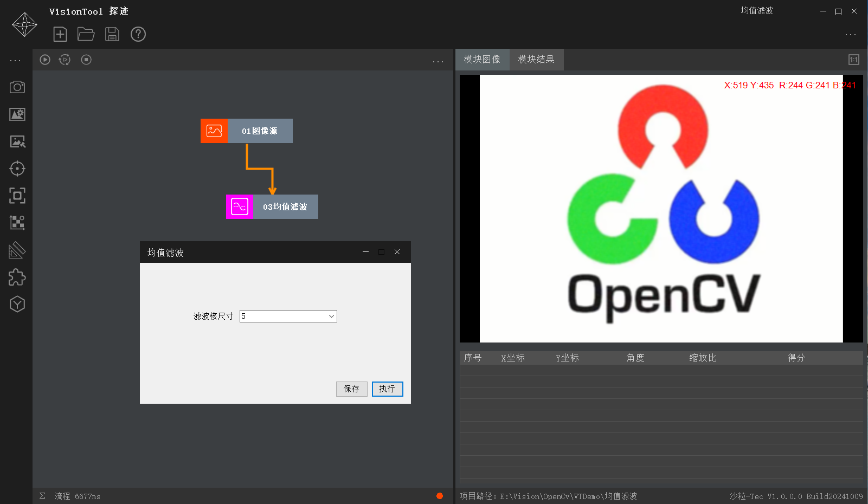Save the project with the floppy disk icon

pos(112,34)
